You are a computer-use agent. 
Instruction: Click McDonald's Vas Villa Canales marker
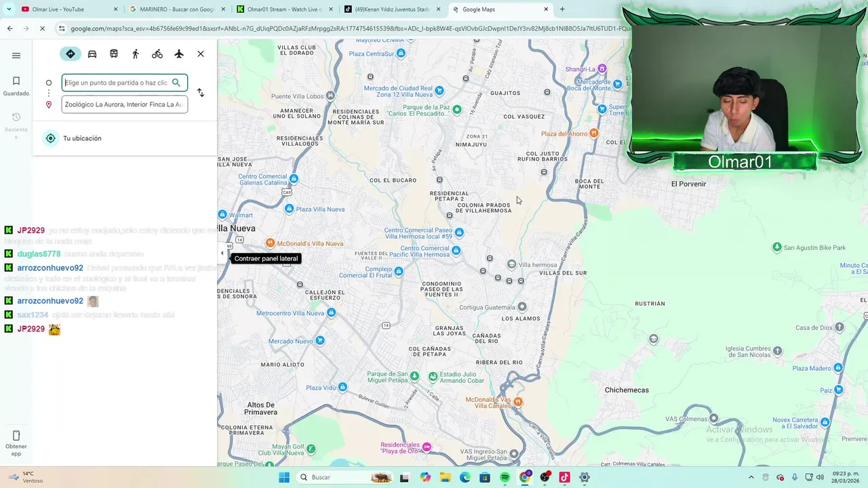pos(518,402)
